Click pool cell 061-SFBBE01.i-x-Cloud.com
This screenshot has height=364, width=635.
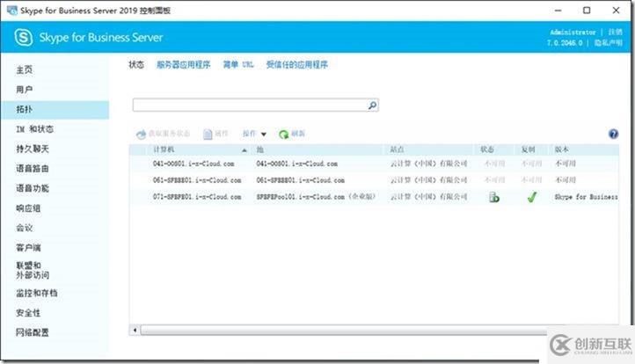[301, 180]
